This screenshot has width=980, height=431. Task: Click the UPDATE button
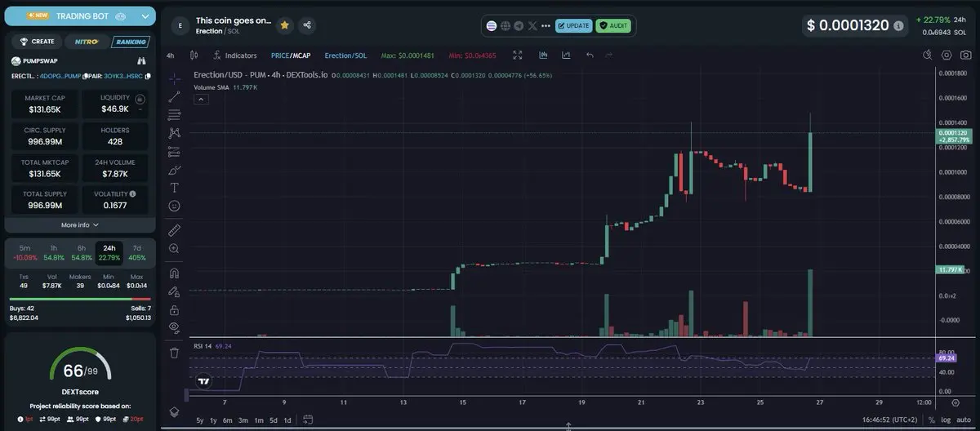click(574, 26)
